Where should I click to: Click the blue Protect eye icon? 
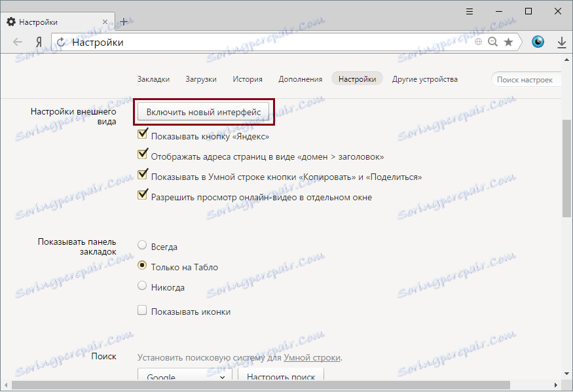click(538, 41)
